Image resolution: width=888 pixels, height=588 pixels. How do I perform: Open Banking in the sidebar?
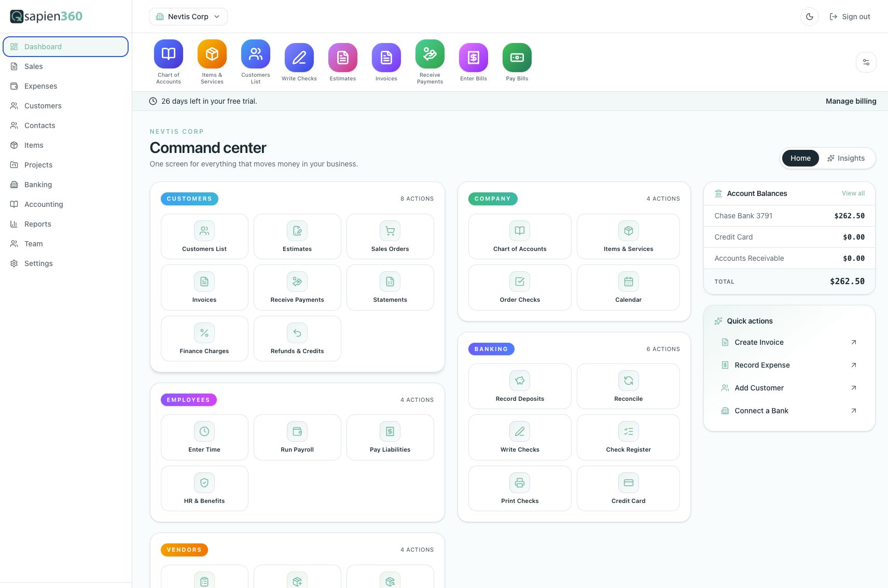66,185
